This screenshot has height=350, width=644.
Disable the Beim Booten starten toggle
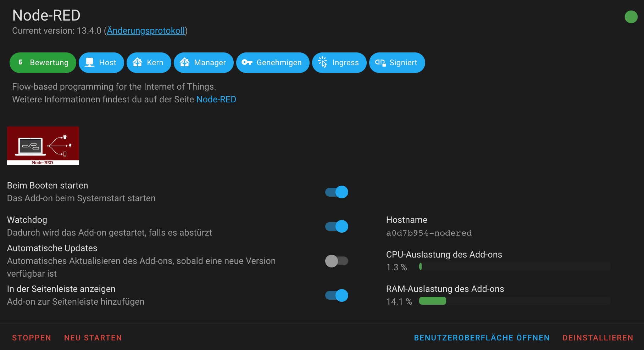point(336,192)
